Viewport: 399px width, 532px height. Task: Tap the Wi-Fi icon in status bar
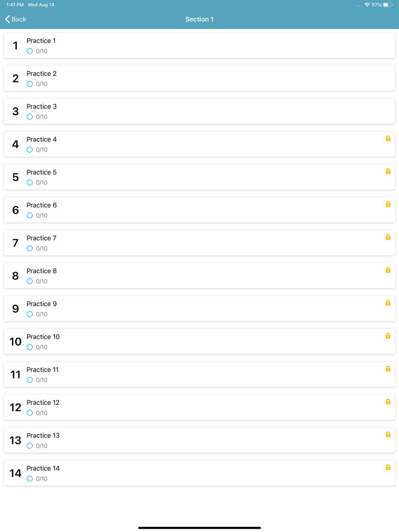coord(367,5)
